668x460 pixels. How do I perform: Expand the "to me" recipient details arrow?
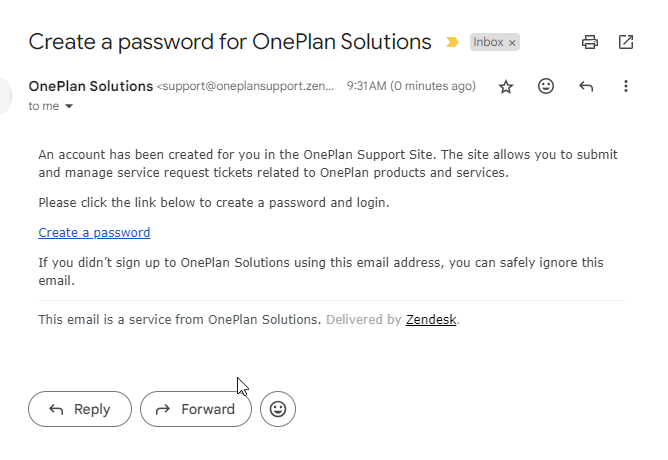tap(69, 106)
